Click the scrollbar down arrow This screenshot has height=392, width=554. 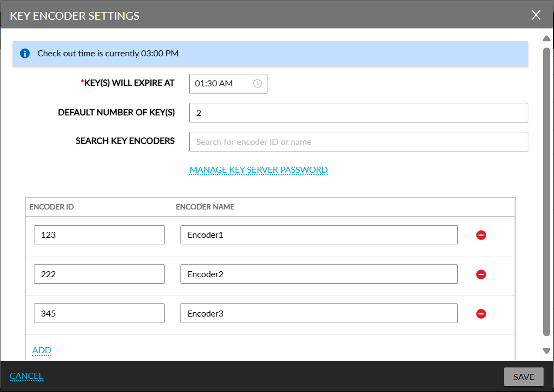(x=546, y=350)
